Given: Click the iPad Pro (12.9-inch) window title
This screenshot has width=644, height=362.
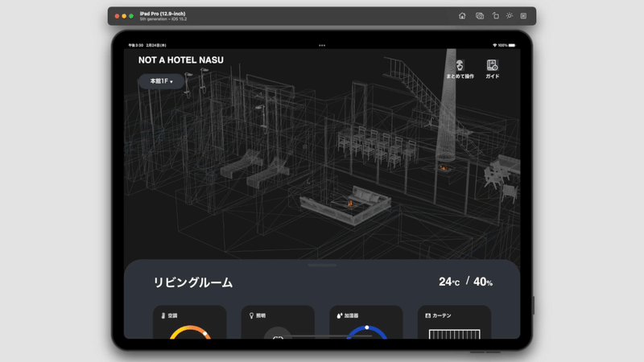Looking at the screenshot, I should coord(163,14).
